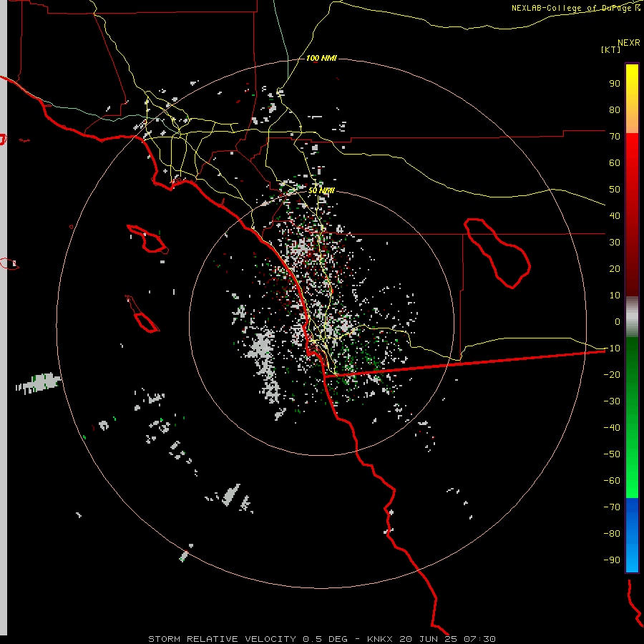Image resolution: width=644 pixels, height=644 pixels.
Task: Select the -40 value on velocity scale
Action: coord(612,428)
